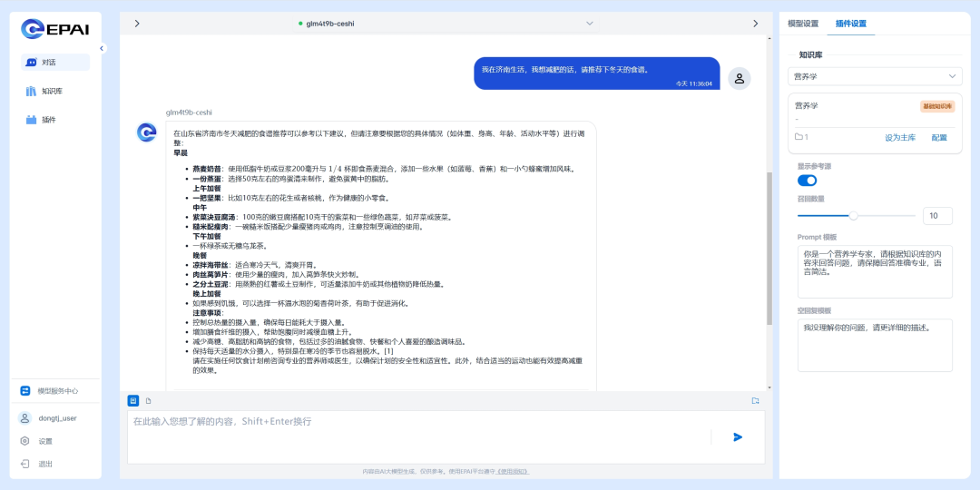This screenshot has width=980, height=490.
Task: Click the 召回数量 slider handle
Action: coord(853,216)
